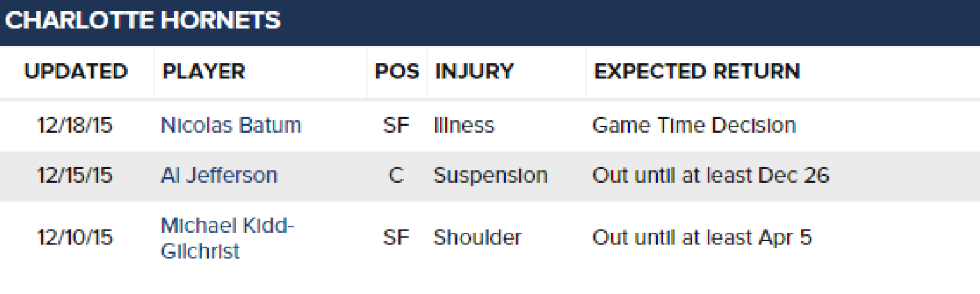The width and height of the screenshot is (980, 294).
Task: Click Out until at least Apr 5
Action: click(x=702, y=238)
